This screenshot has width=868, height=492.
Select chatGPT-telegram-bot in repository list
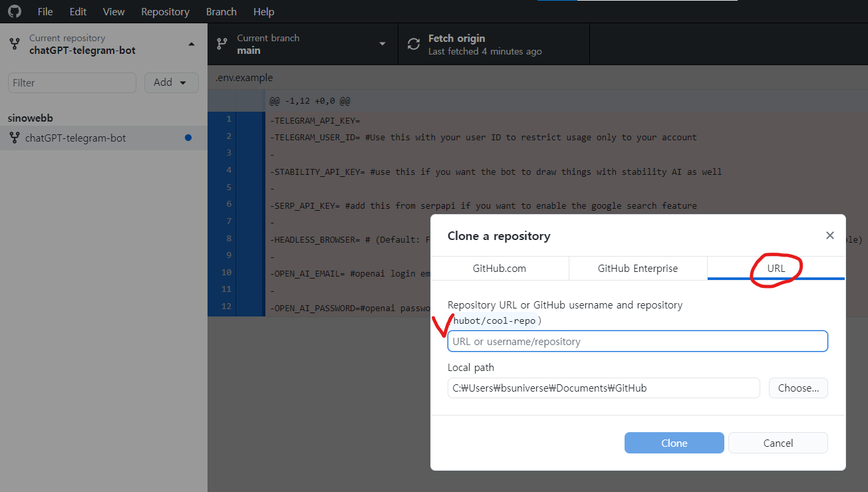[104, 138]
